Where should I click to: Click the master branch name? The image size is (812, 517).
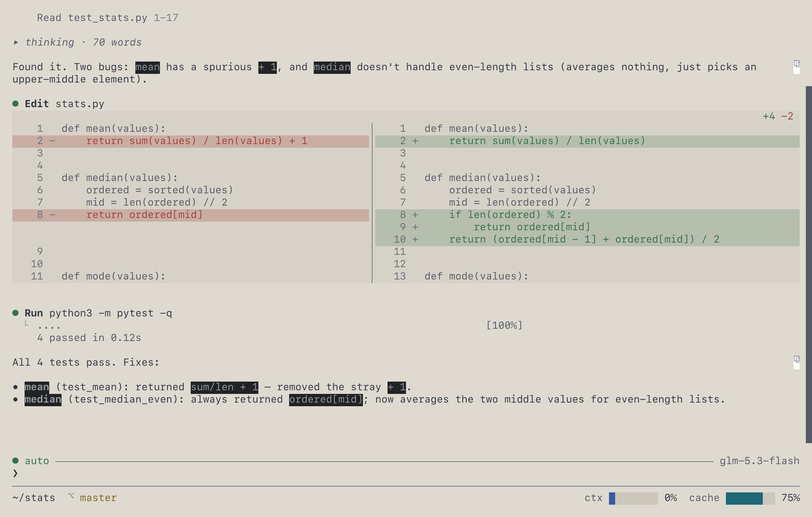pos(98,498)
